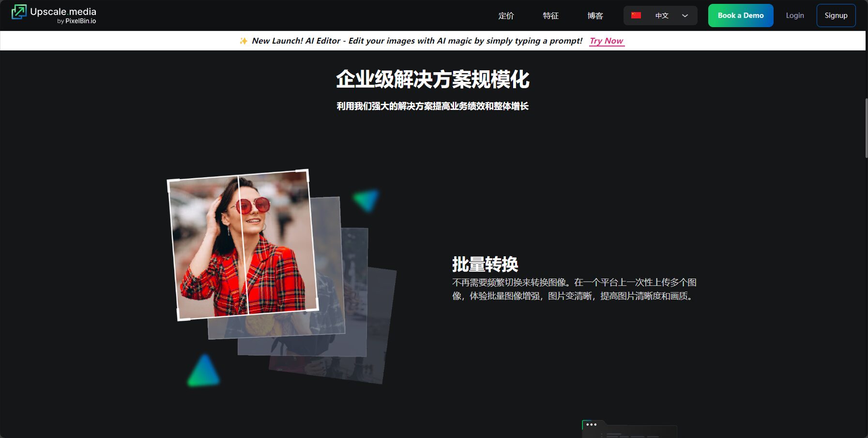Click the by PixelBin.io text under logo

[x=76, y=21]
